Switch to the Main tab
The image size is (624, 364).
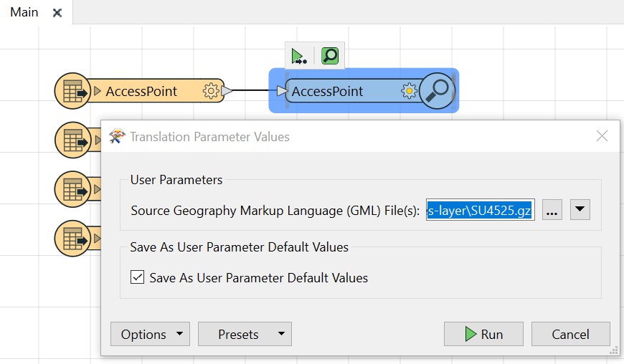click(24, 12)
